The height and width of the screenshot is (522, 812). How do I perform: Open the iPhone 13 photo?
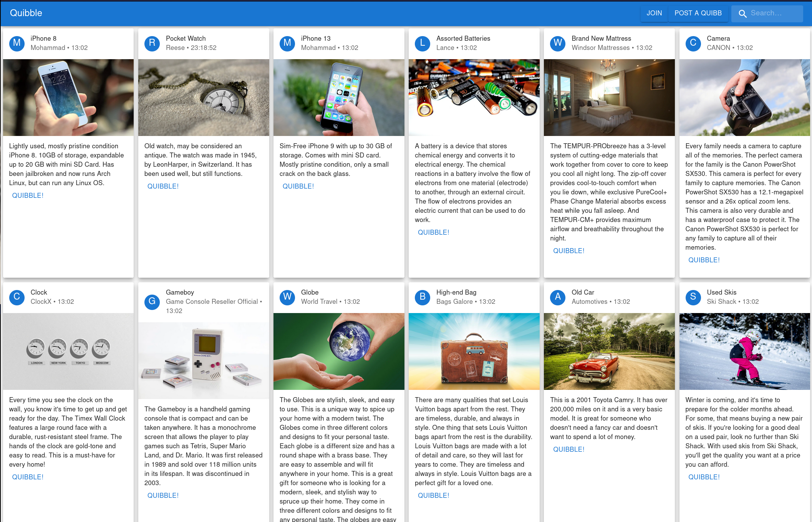[x=339, y=98]
